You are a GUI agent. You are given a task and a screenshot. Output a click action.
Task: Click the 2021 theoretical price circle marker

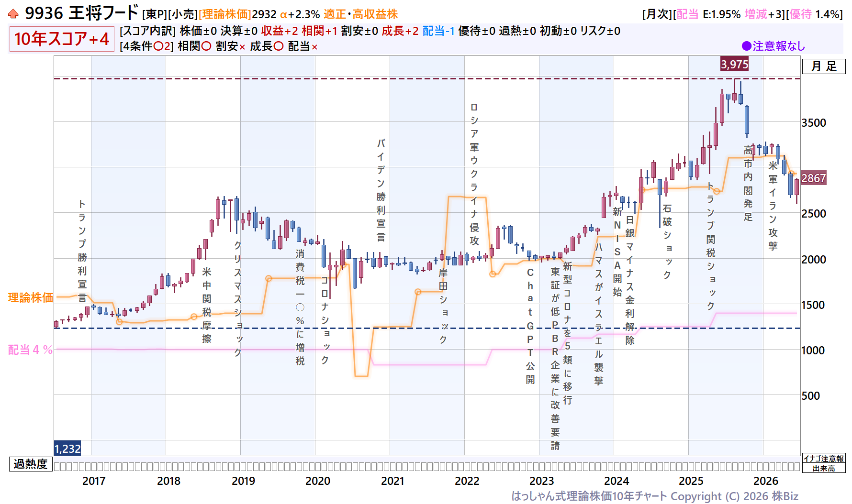(418, 292)
